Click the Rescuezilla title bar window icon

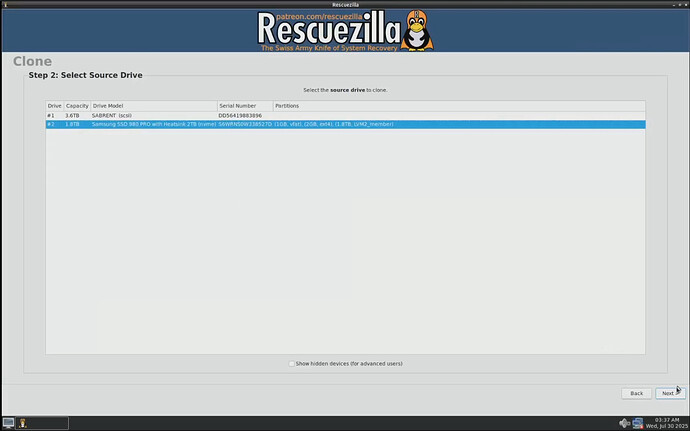tap(5, 4)
